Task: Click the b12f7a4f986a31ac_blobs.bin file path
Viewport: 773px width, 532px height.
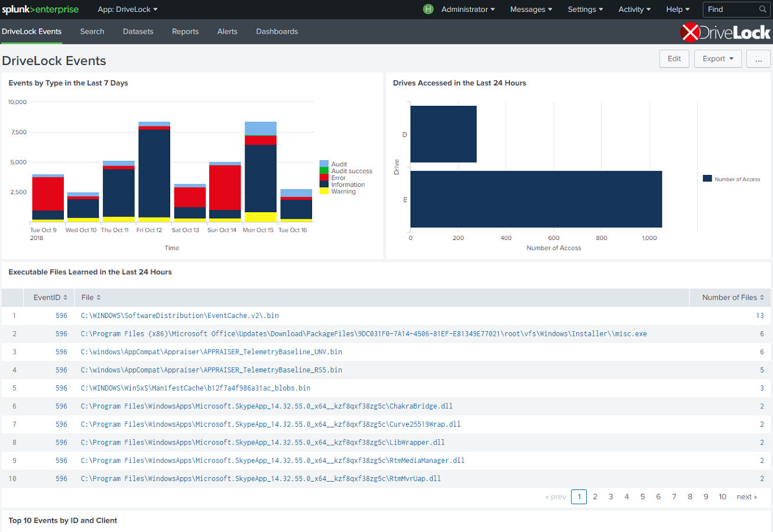Action: click(196, 388)
